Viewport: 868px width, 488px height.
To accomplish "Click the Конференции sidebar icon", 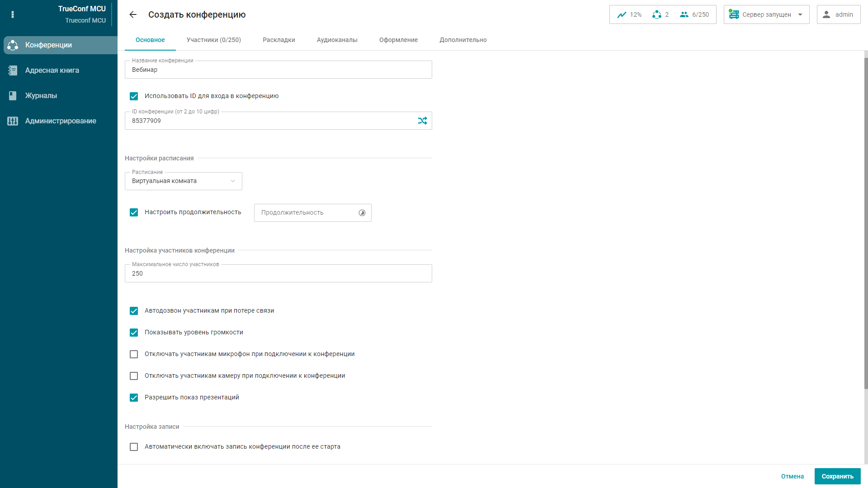I will pyautogui.click(x=13, y=45).
